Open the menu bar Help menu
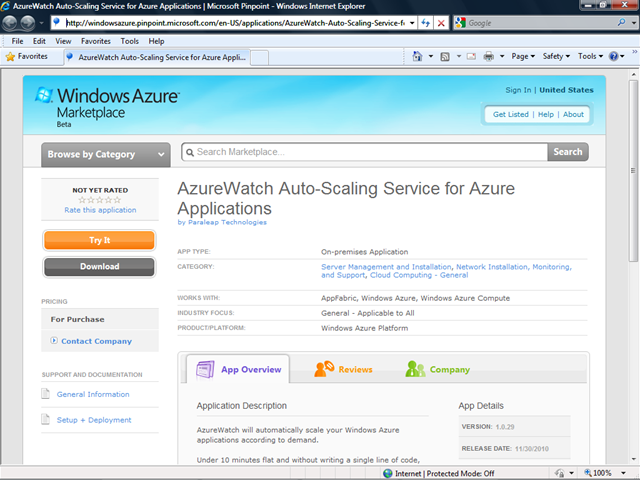640x480 pixels. 156,41
